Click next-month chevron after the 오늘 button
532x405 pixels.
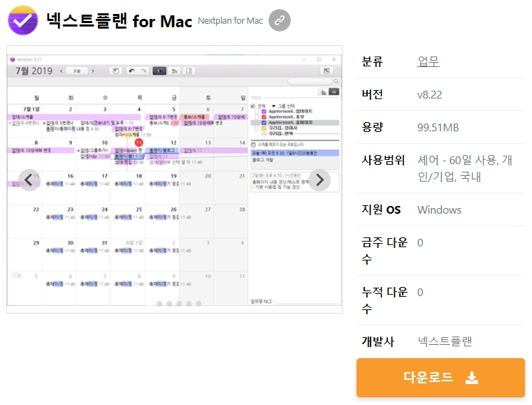(x=92, y=71)
